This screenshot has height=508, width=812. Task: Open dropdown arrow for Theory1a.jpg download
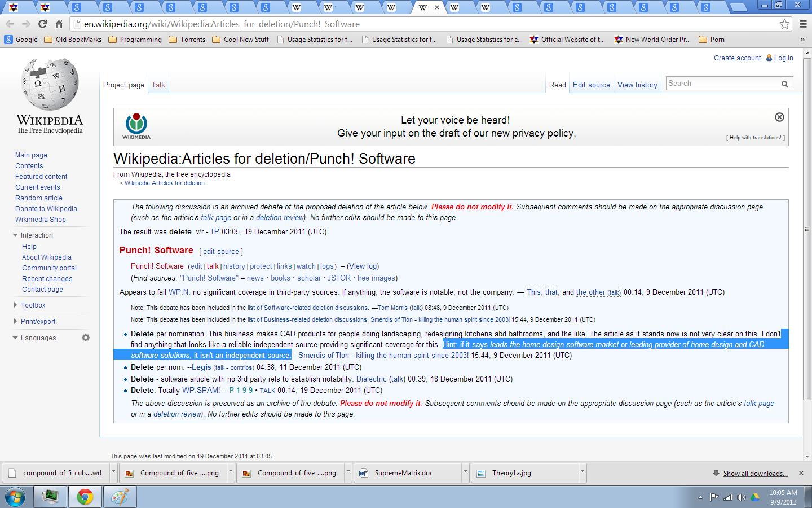[582, 471]
